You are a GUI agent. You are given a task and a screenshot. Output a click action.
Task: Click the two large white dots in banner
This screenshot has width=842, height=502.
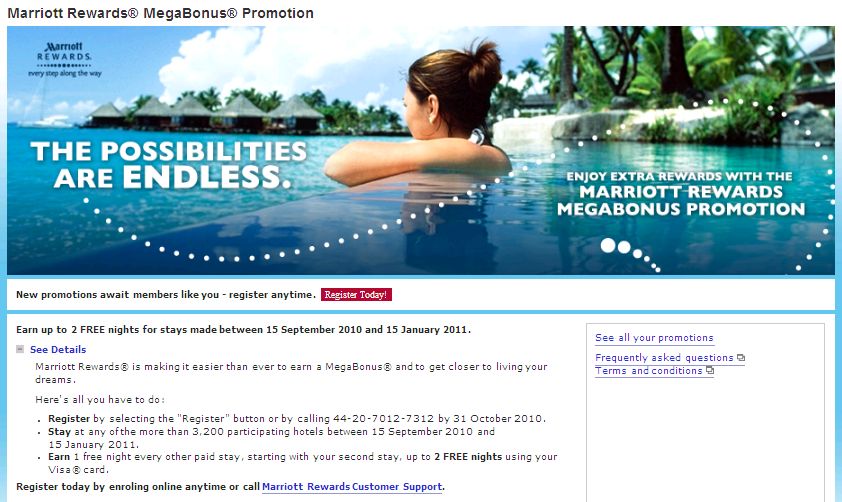pos(615,246)
